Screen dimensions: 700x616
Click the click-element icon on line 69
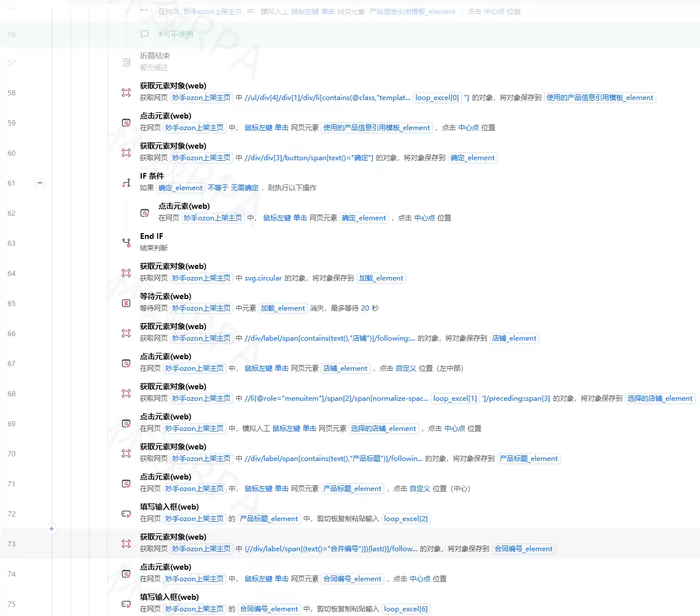126,423
